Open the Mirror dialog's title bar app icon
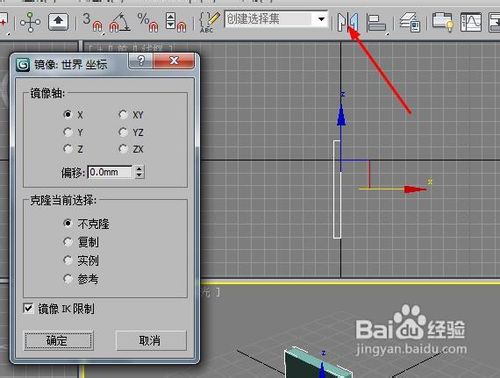The height and width of the screenshot is (378, 500). [x=23, y=65]
